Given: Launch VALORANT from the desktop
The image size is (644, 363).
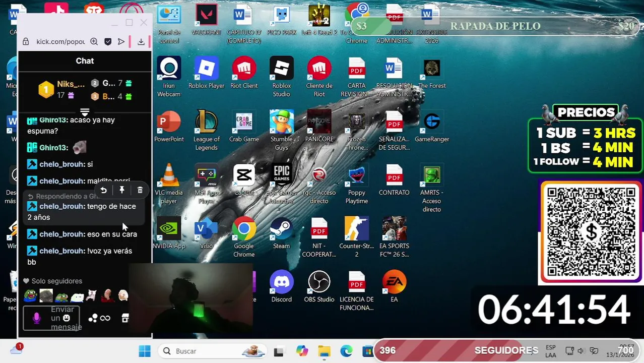Looking at the screenshot, I should pyautogui.click(x=206, y=20).
